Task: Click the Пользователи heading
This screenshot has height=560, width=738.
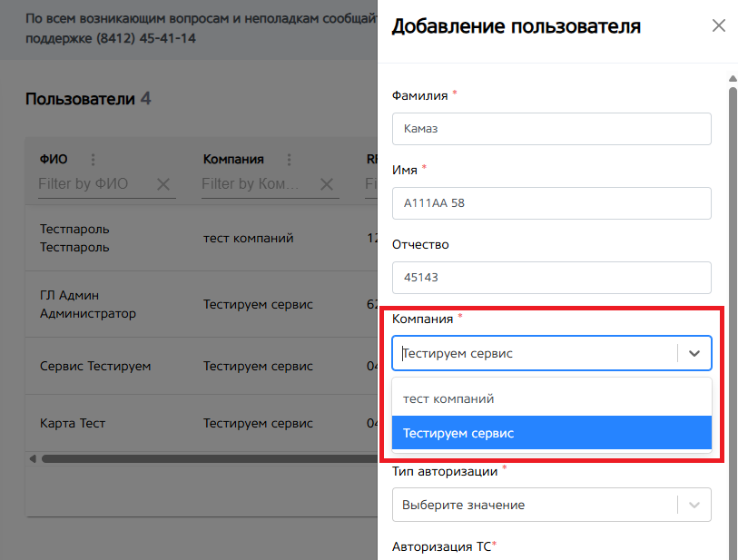Action: coord(81,99)
